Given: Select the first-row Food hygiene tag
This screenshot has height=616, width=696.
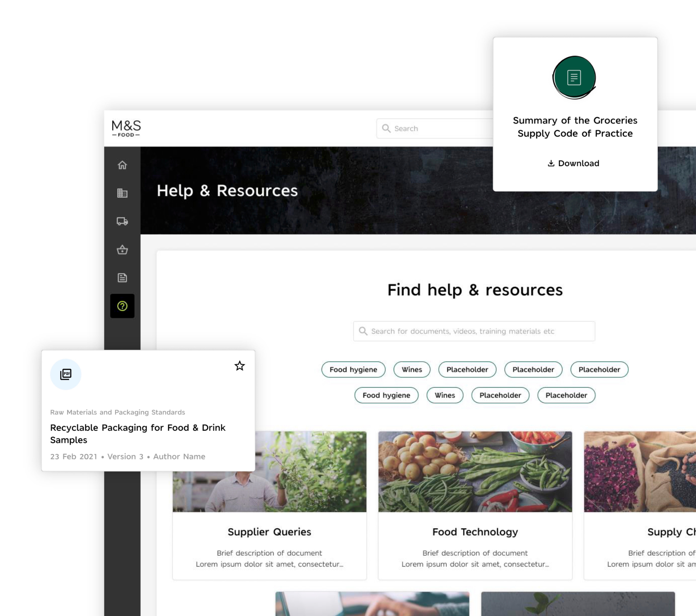Looking at the screenshot, I should tap(353, 369).
